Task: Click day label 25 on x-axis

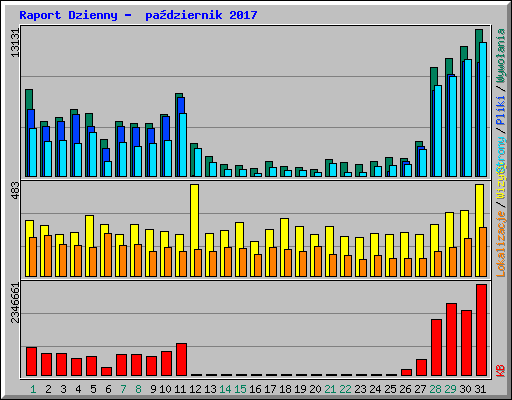Action: [390, 389]
